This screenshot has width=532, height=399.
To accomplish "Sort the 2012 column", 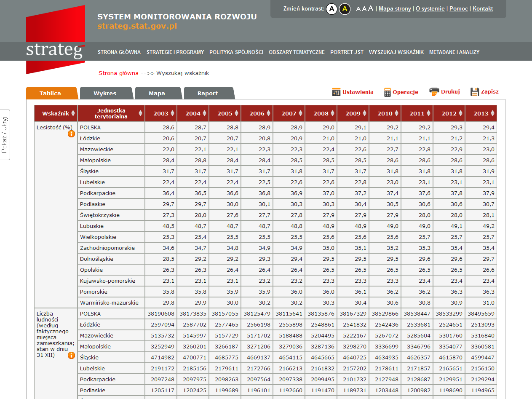I will [460, 113].
